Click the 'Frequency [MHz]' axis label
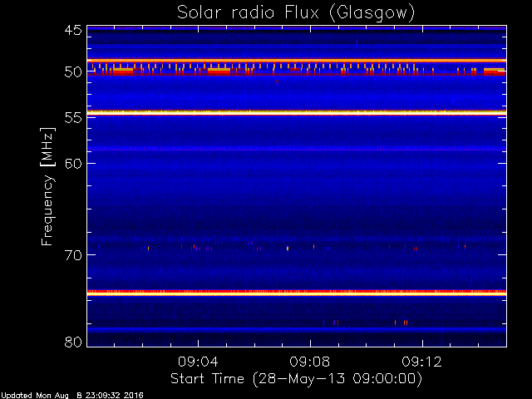 (x=48, y=186)
